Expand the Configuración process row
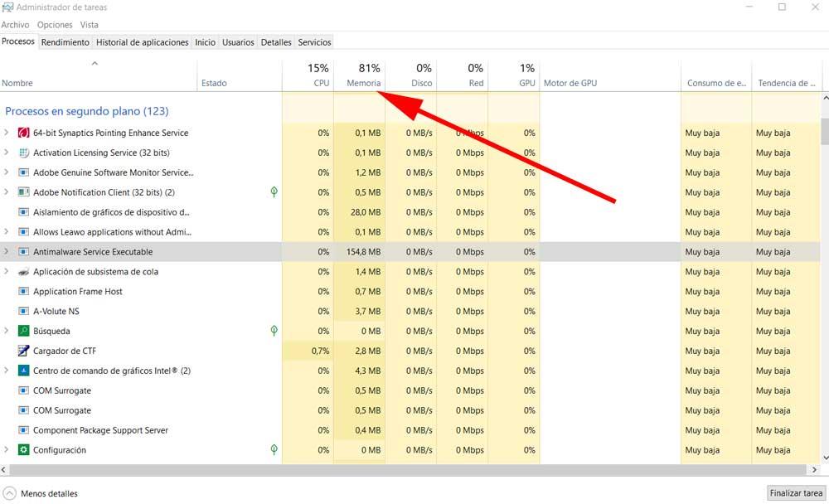829x504 pixels. pos(7,449)
